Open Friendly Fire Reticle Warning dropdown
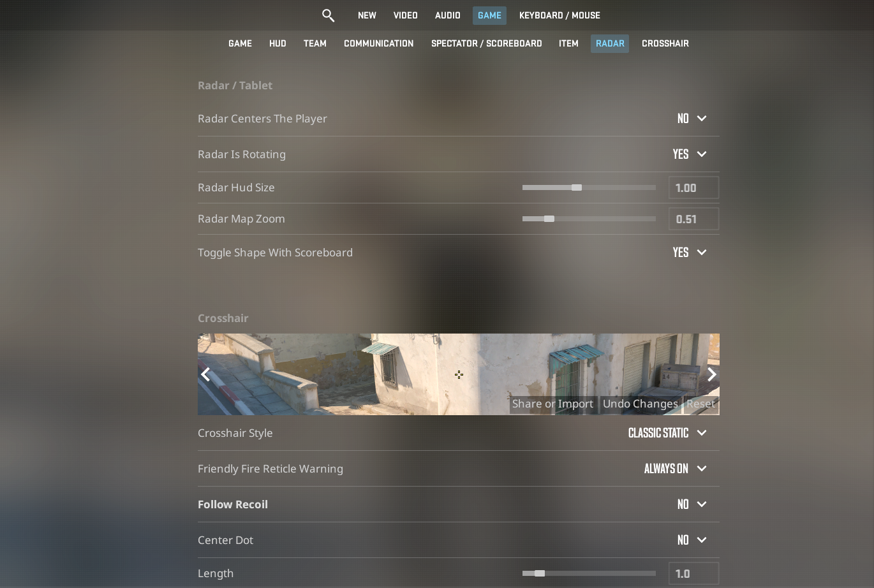 [x=676, y=469]
